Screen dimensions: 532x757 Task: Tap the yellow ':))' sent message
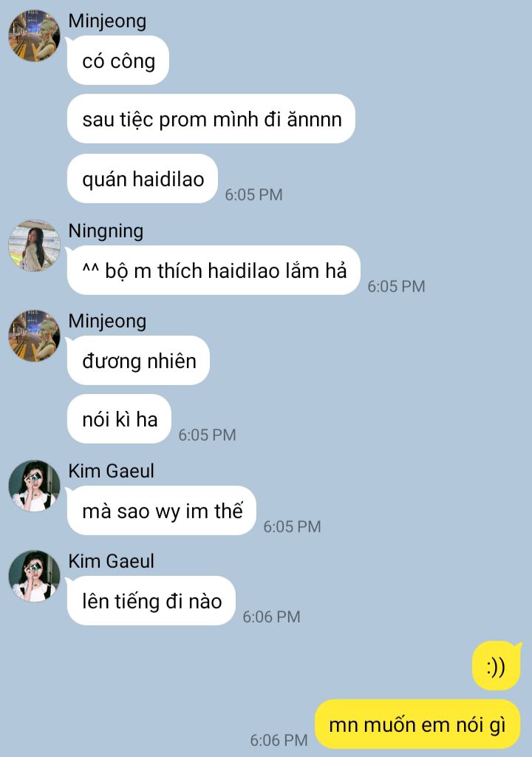point(497,666)
